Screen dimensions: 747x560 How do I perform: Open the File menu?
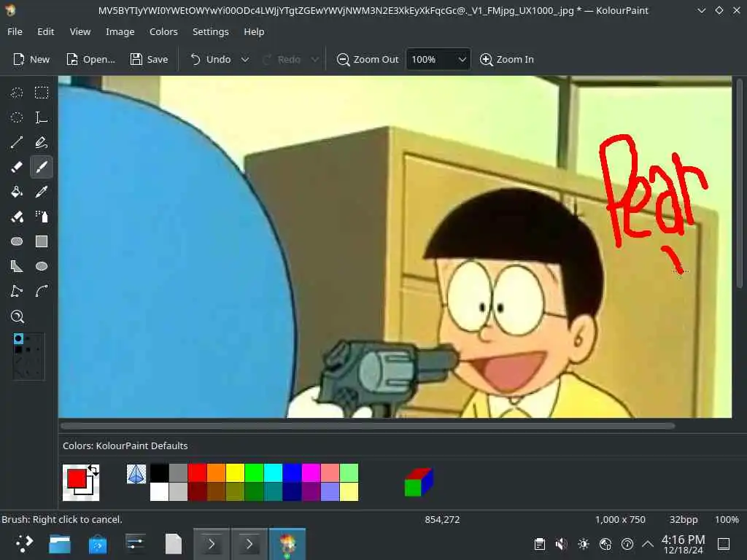coord(15,32)
